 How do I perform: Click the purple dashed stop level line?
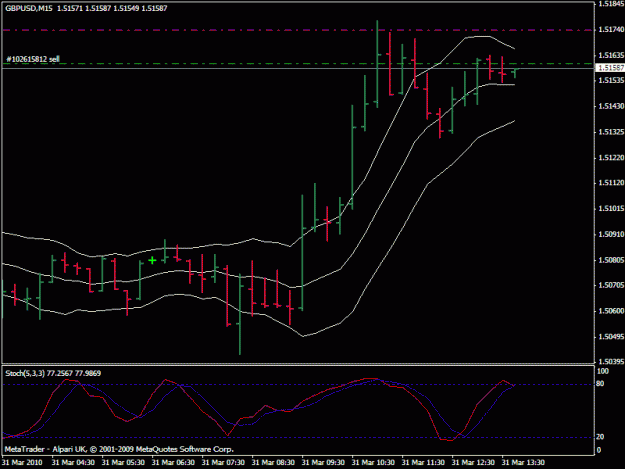coord(297,30)
